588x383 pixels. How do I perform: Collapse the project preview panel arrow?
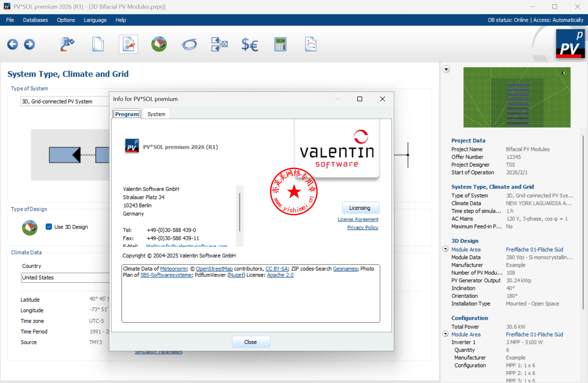446,69
